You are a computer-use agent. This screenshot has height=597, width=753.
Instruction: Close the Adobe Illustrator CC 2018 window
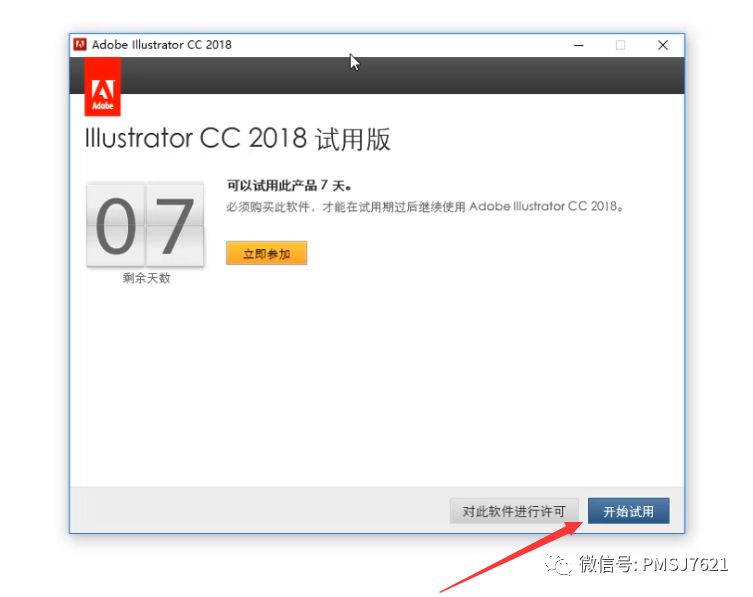point(663,45)
